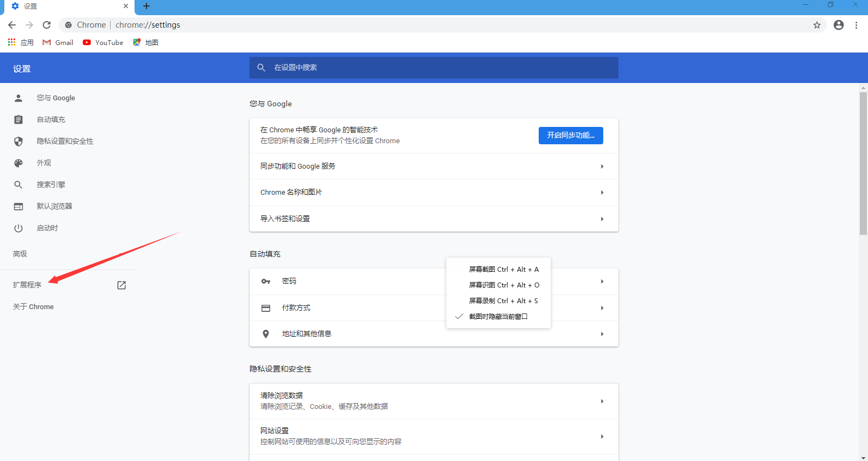The image size is (868, 461).
Task: Click the clipboard icon beside 自动填充
Action: click(18, 120)
